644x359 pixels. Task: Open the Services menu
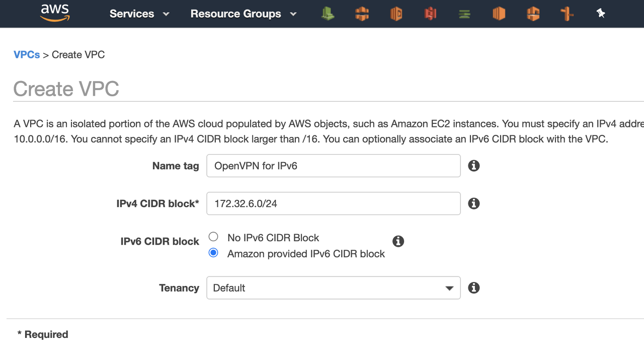pos(132,14)
